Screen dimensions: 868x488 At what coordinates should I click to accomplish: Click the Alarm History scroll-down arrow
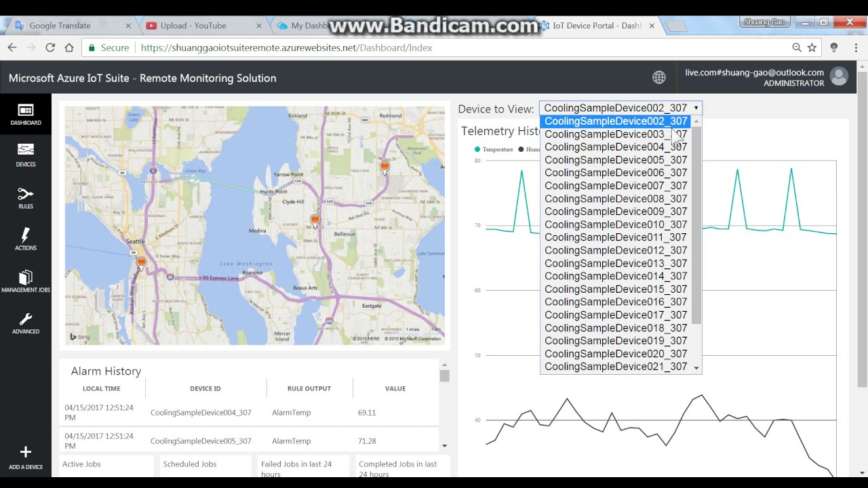coord(444,445)
